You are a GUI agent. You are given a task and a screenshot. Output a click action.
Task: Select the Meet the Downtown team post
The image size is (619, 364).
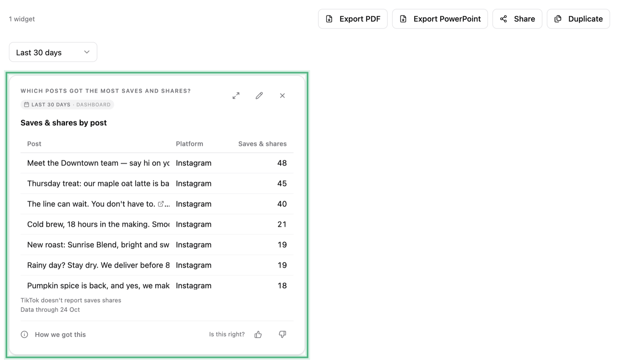(98, 163)
